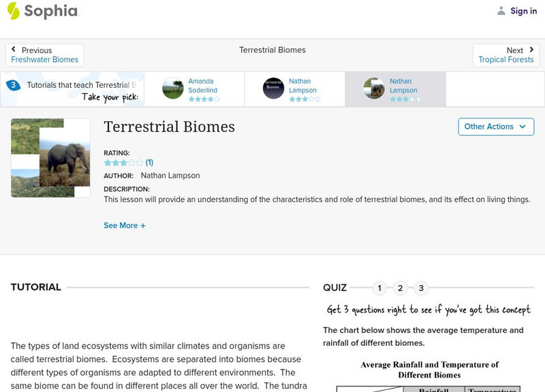This screenshot has height=392, width=545.
Task: Click the star rating under RATING
Action: tap(123, 163)
